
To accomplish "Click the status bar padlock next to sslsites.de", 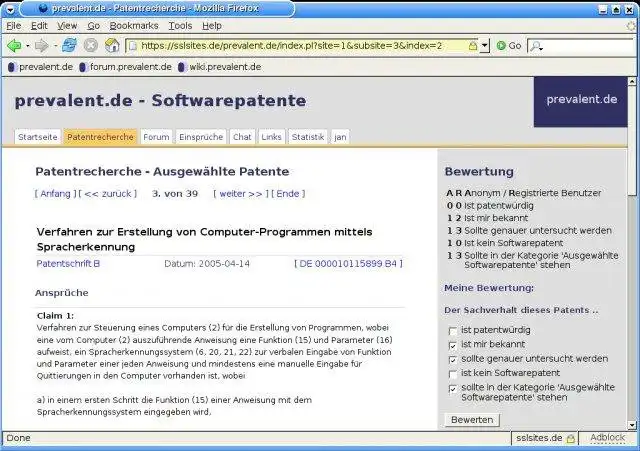I will click(x=571, y=438).
